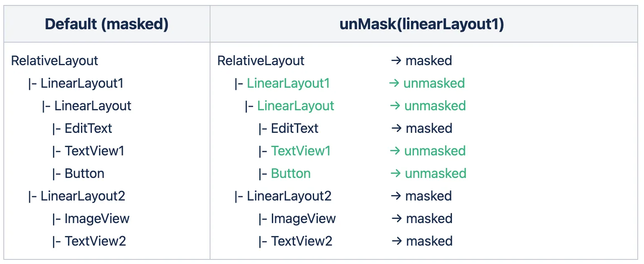The height and width of the screenshot is (264, 644).
Task: Select RelativeLayout in the unMask column
Action: point(261,61)
